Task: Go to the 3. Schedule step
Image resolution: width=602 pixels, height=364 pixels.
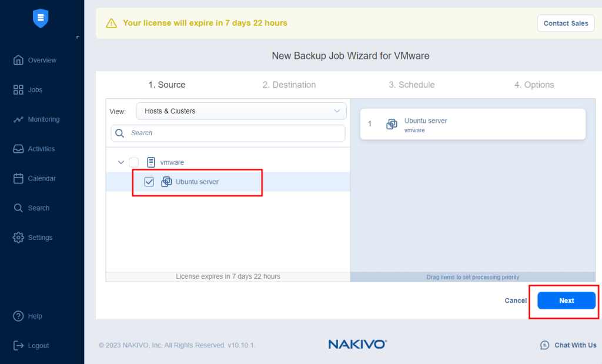Action: 412,85
